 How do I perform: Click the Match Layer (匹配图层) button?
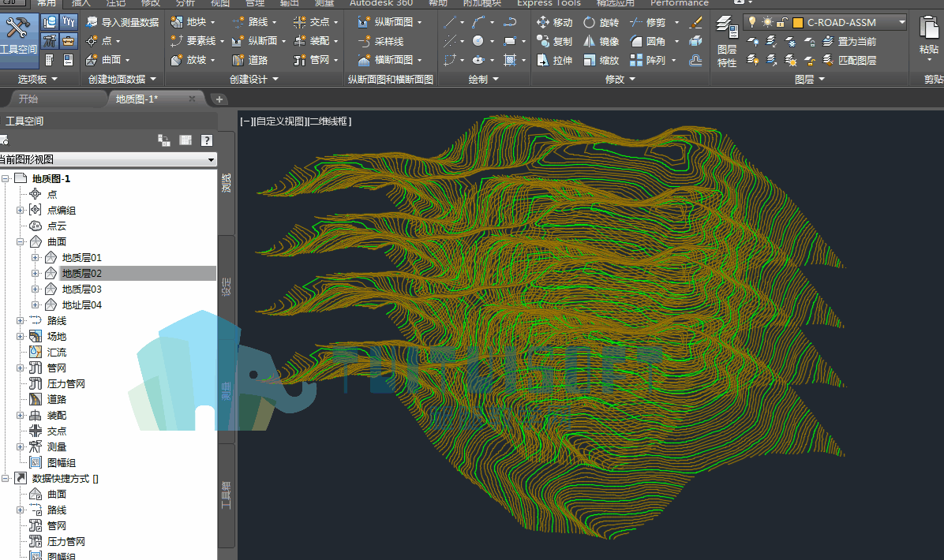click(x=848, y=59)
